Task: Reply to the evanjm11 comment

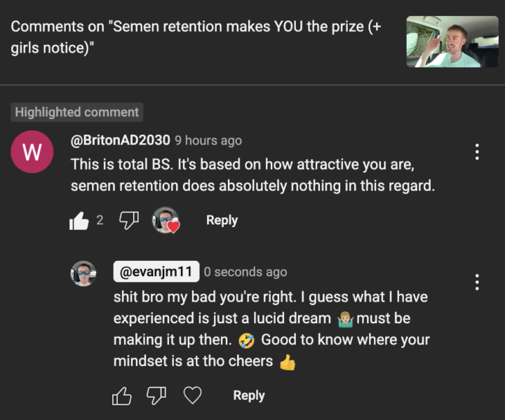Action: pos(248,395)
